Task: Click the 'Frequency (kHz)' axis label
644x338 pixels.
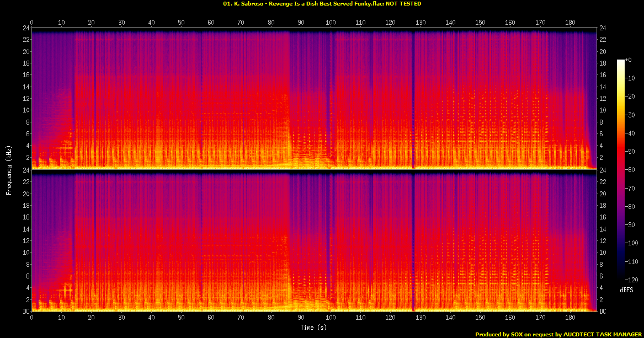Action: tap(9, 170)
